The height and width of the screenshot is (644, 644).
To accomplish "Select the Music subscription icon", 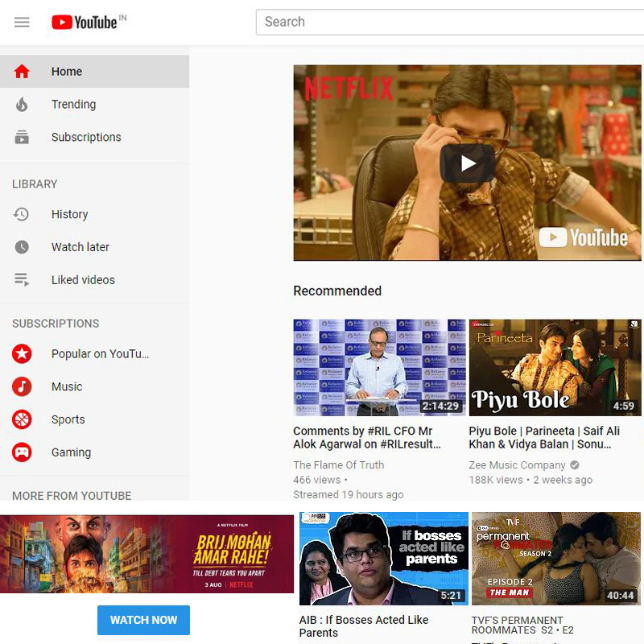I will [23, 386].
